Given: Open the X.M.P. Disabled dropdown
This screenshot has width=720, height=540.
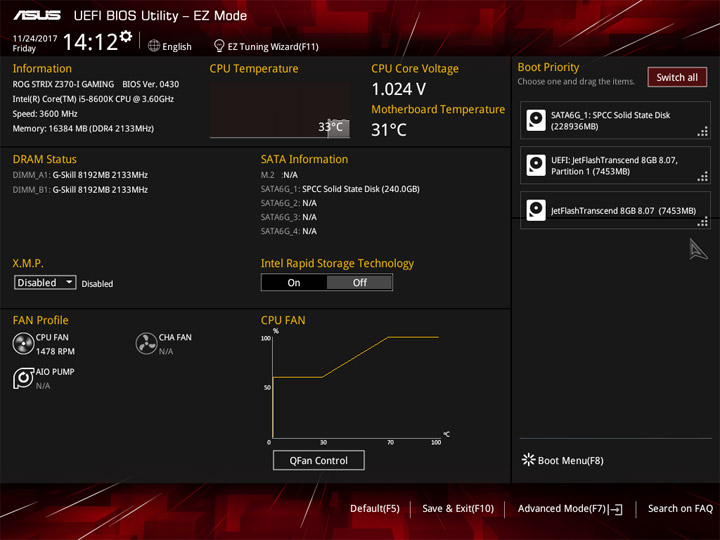Looking at the screenshot, I should coord(45,282).
